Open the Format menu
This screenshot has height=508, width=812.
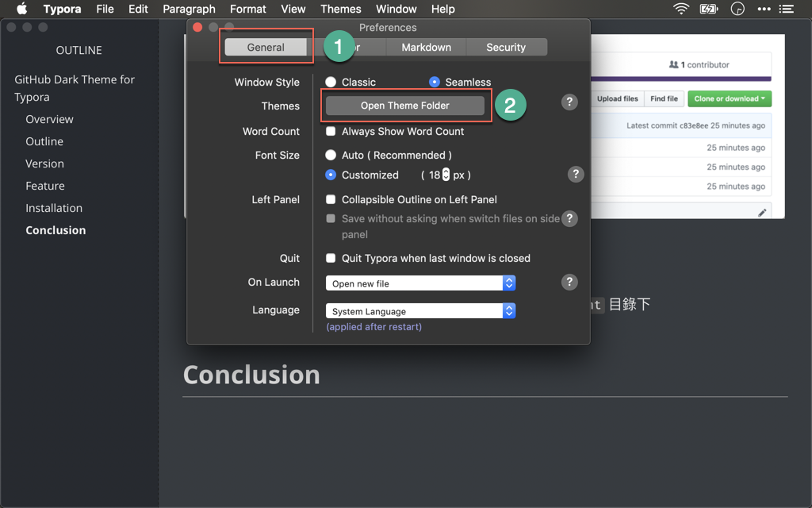[x=248, y=9]
